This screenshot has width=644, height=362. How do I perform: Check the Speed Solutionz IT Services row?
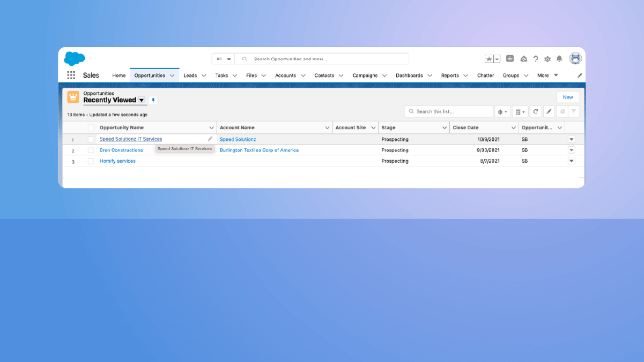(x=91, y=139)
